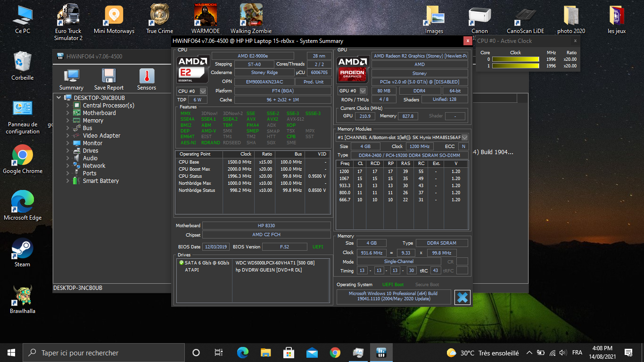
Task: Open Euro Truck Simulator 2 desktop icon
Action: pos(68,22)
